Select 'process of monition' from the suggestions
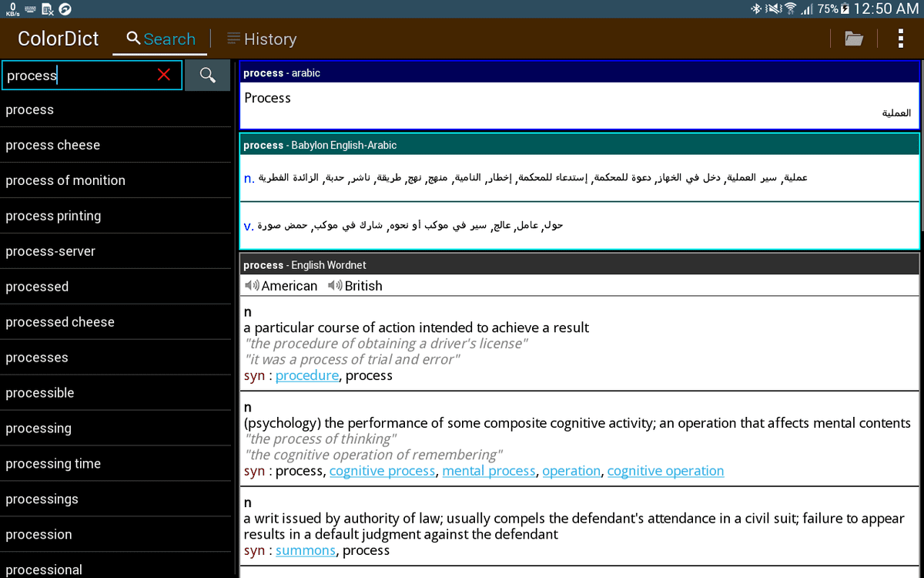 tap(65, 180)
